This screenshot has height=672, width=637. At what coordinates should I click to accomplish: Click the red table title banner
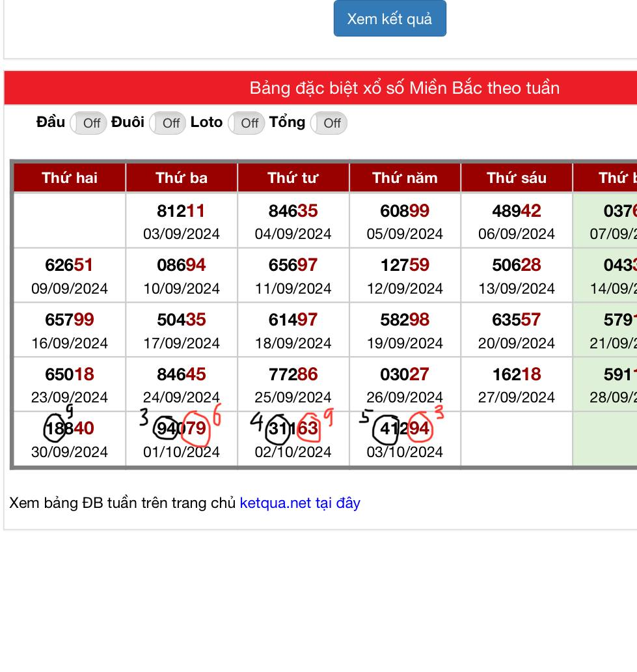(403, 88)
